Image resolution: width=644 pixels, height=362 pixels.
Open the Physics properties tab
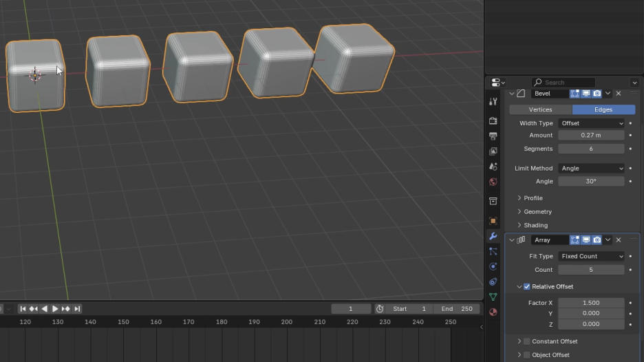tap(493, 266)
